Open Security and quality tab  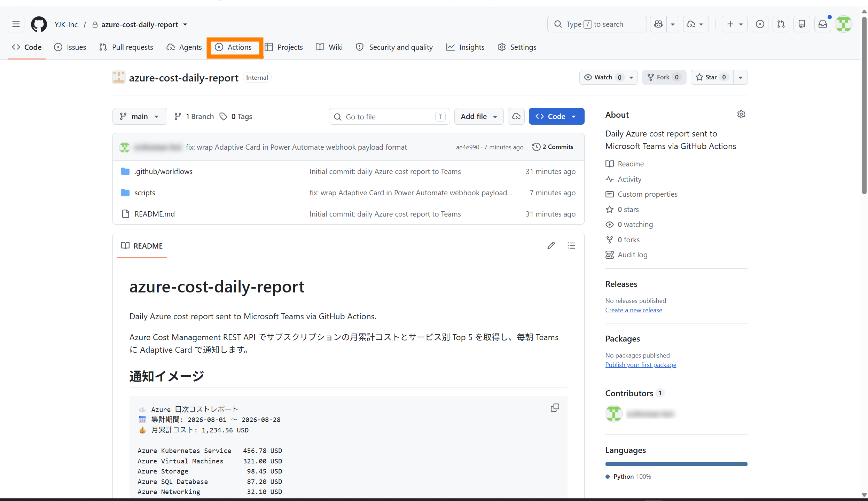(x=394, y=47)
